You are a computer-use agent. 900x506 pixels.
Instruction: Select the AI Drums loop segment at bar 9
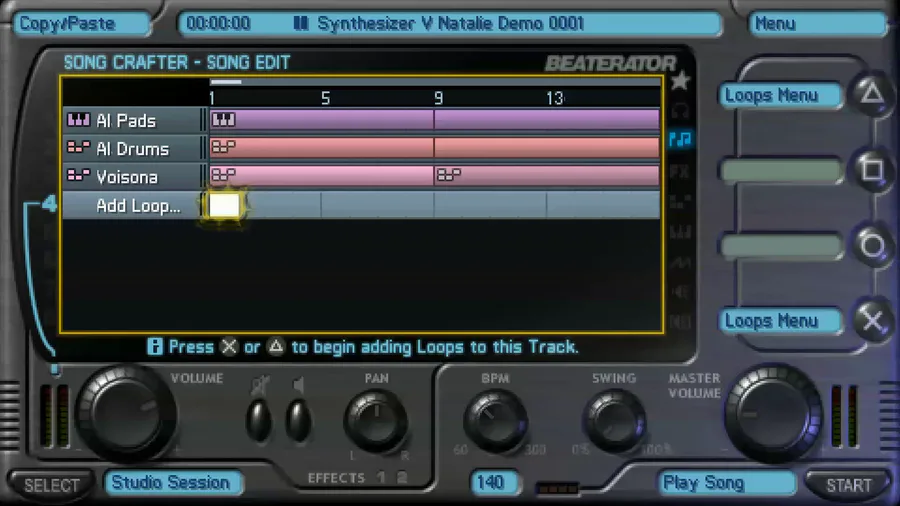point(547,147)
